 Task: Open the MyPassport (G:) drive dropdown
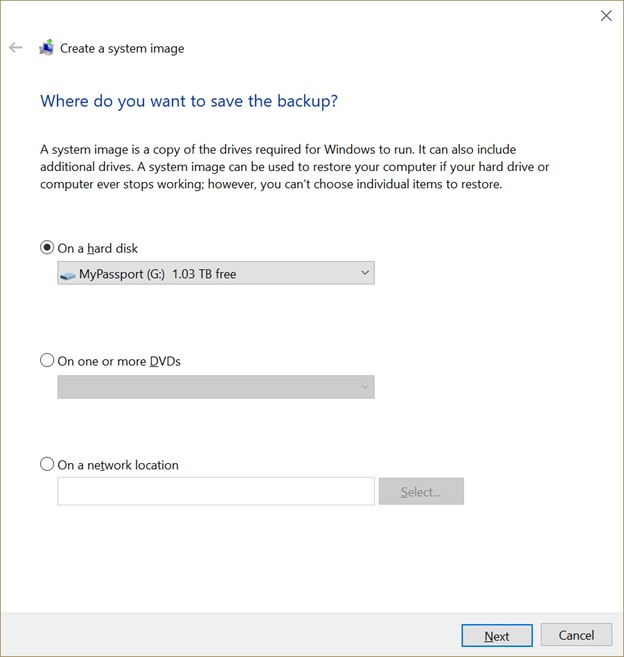[x=216, y=273]
